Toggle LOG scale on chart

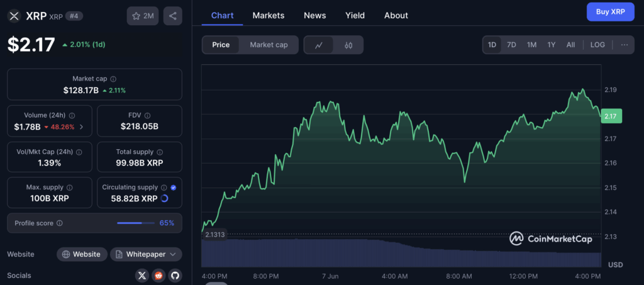(597, 45)
